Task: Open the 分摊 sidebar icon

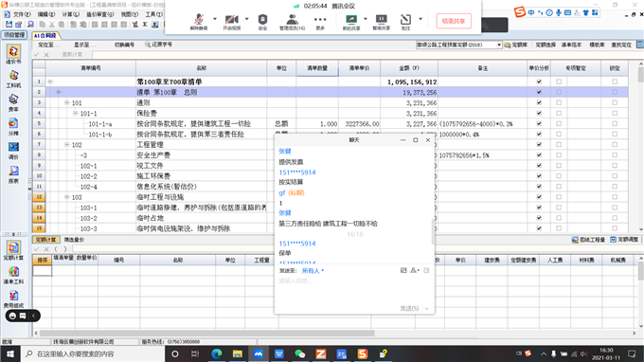Action: [x=13, y=126]
